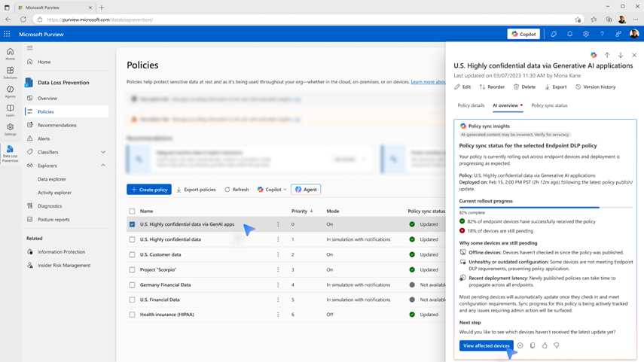Open the settings gear in the header

tap(586, 34)
